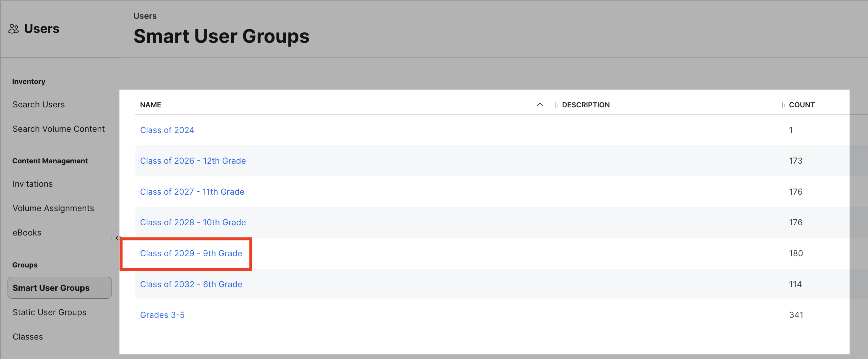Open Search Users in the sidebar

tap(39, 105)
